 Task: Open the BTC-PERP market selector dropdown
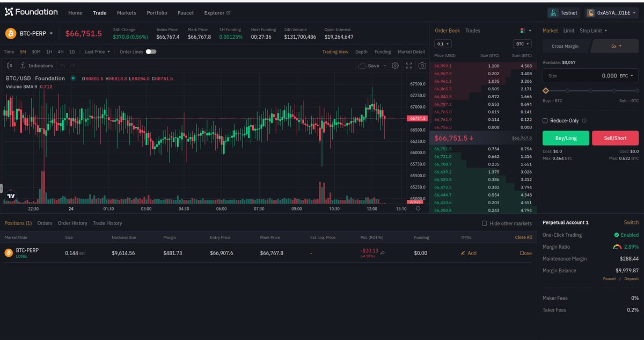(x=36, y=33)
